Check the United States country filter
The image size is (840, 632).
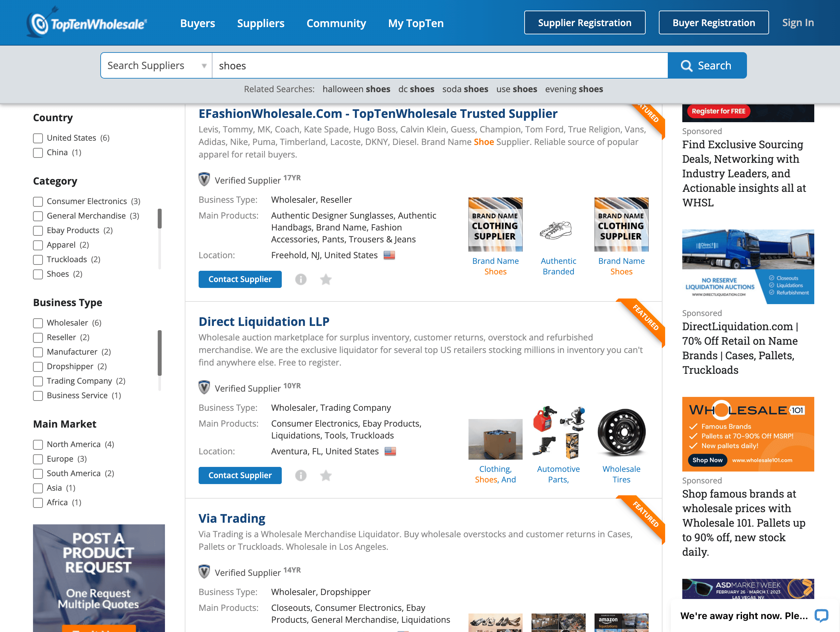[38, 138]
